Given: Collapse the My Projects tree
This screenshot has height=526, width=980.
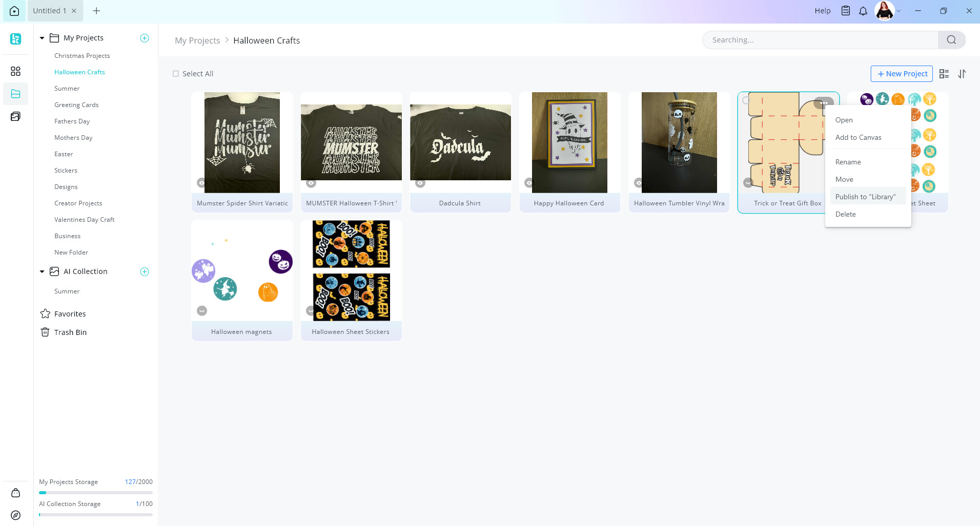Looking at the screenshot, I should (42, 38).
